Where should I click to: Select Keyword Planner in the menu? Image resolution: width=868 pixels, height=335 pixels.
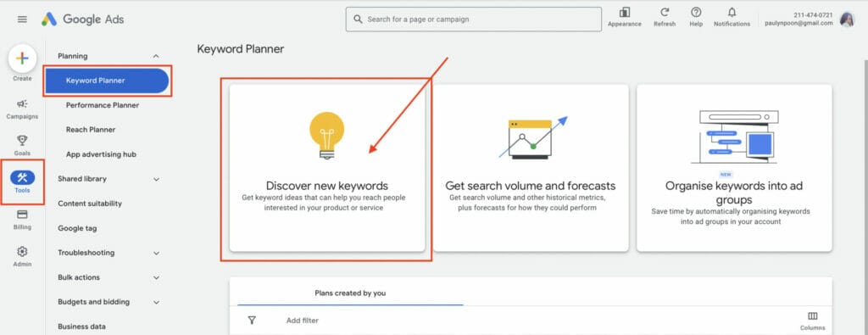(x=107, y=81)
